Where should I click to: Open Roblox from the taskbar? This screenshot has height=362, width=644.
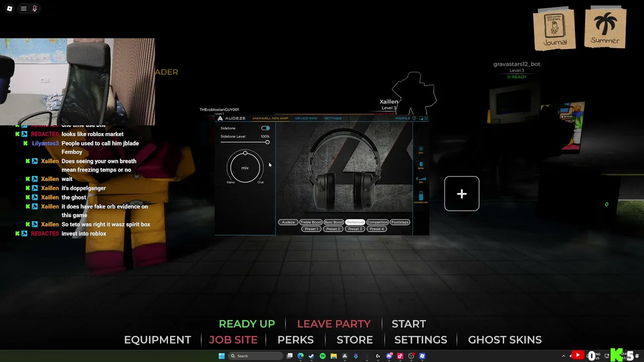422,356
